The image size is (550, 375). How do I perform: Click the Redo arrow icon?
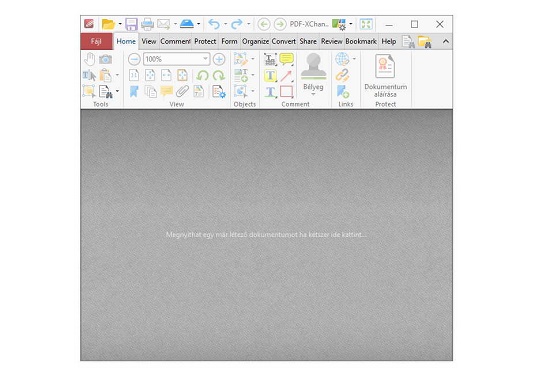(x=237, y=24)
